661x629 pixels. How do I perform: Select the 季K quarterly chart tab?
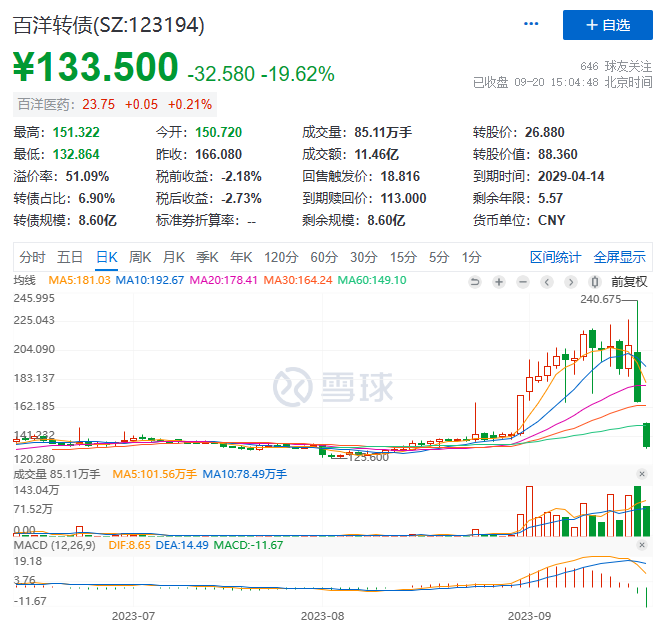pos(207,257)
